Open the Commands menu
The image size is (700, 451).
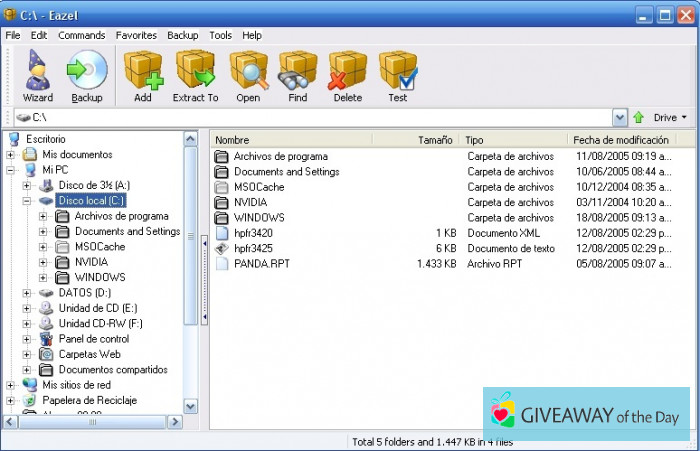click(x=81, y=35)
